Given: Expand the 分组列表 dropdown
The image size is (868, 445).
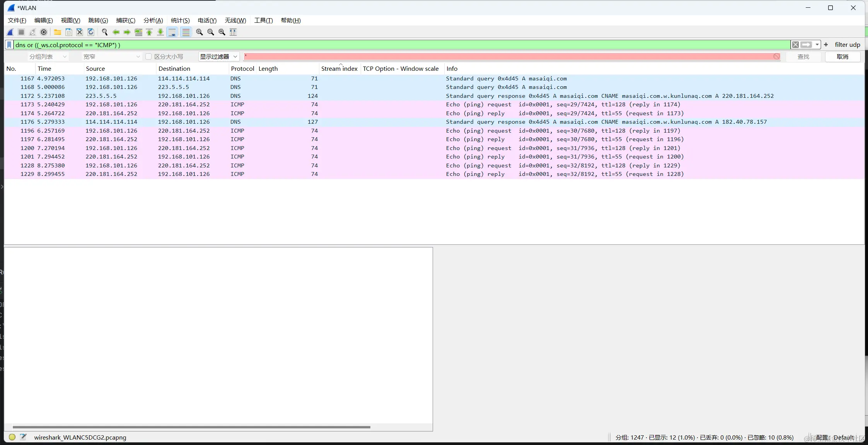Looking at the screenshot, I should click(x=48, y=57).
